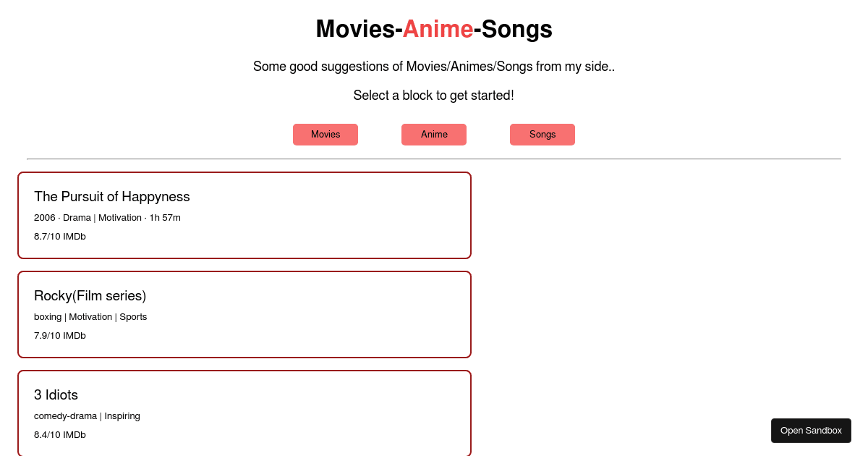Click the boxing | Motivation | Sports genre line
Screen dimensions: 868x456
(90, 317)
